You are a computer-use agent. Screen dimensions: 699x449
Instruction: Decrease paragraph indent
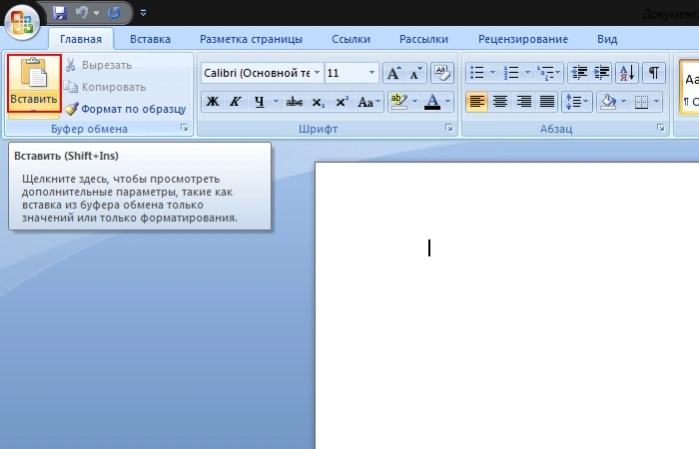click(x=579, y=73)
